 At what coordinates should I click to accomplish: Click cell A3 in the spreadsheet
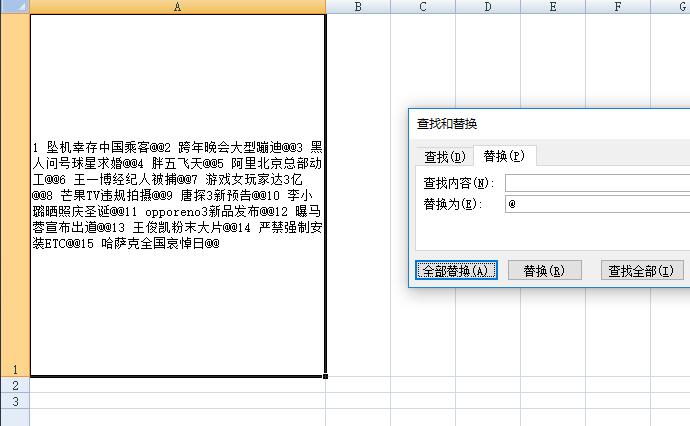click(178, 401)
